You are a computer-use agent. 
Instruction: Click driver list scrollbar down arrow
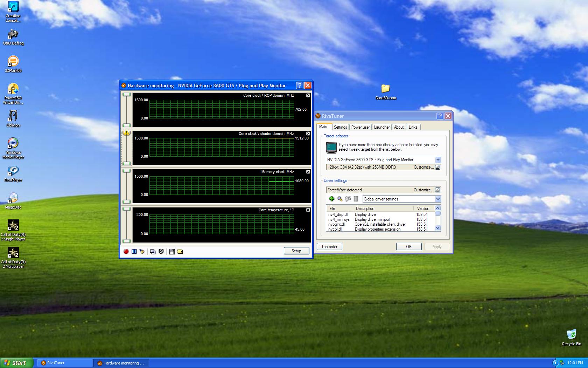[437, 229]
